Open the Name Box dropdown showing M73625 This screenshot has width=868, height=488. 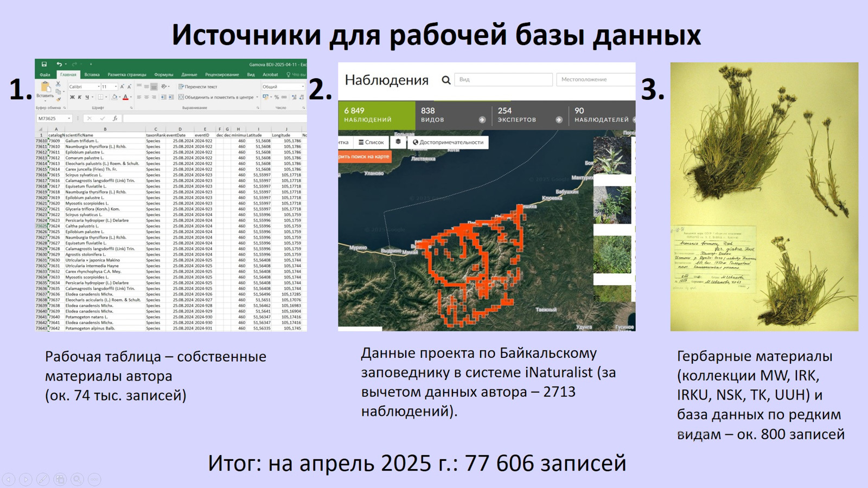point(69,118)
